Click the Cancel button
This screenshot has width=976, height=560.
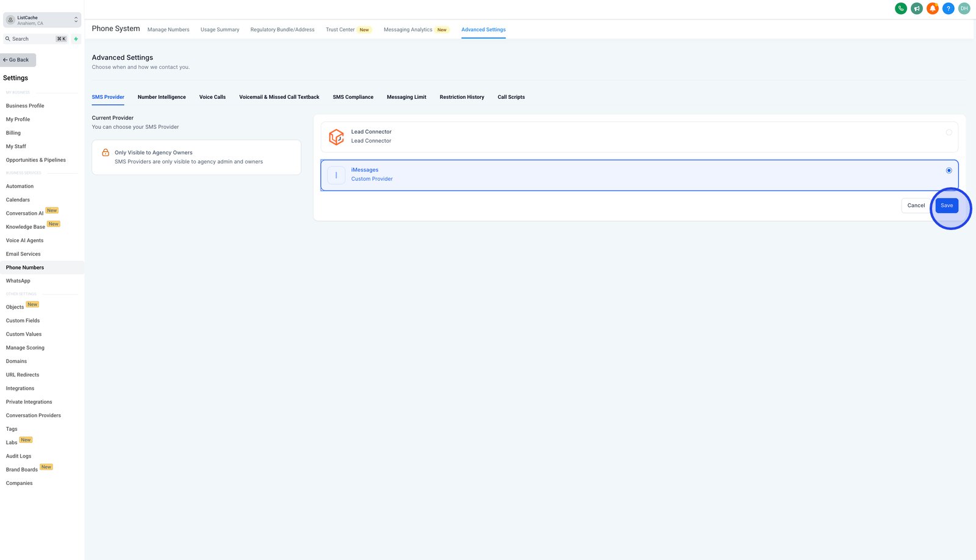point(916,206)
